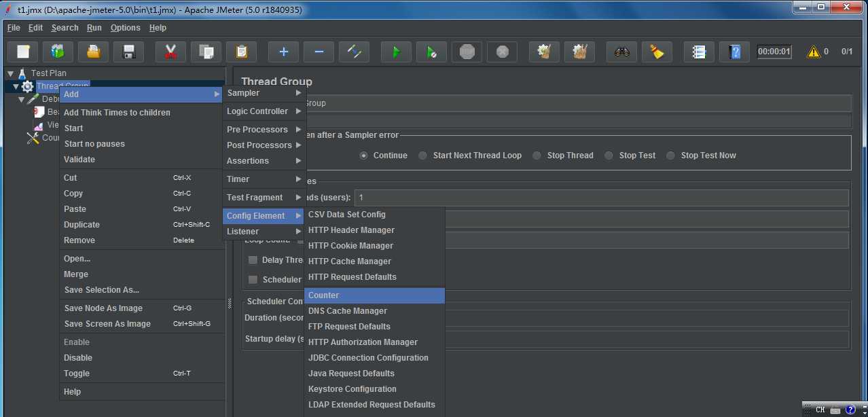Click the Clear toolbar icon
Viewport: 868px width, 417px height.
544,52
